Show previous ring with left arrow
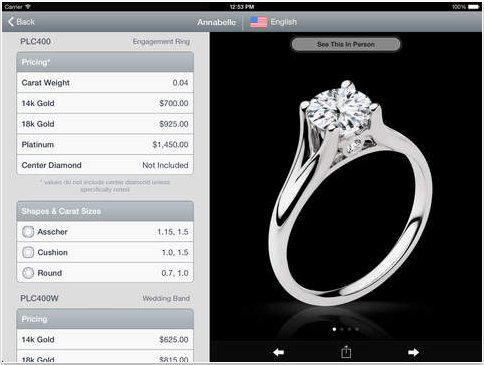Image resolution: width=484 pixels, height=365 pixels. [278, 352]
